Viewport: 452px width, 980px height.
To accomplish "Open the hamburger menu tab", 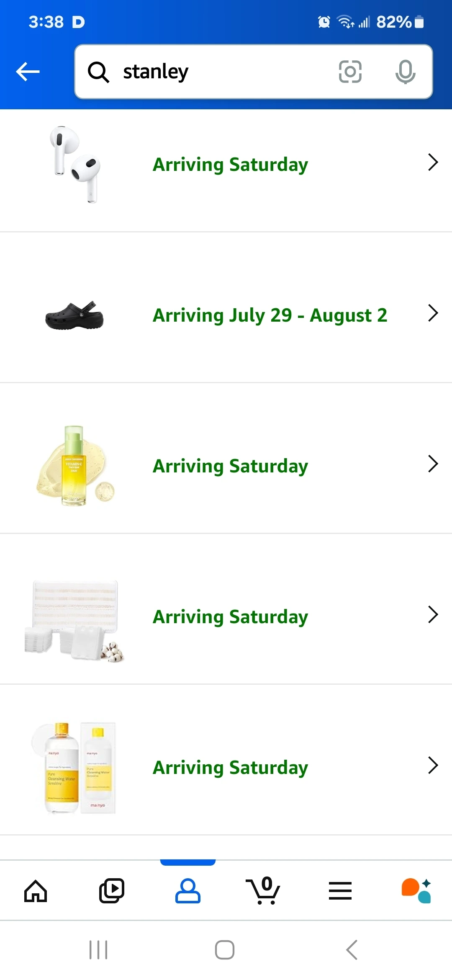I will click(340, 890).
